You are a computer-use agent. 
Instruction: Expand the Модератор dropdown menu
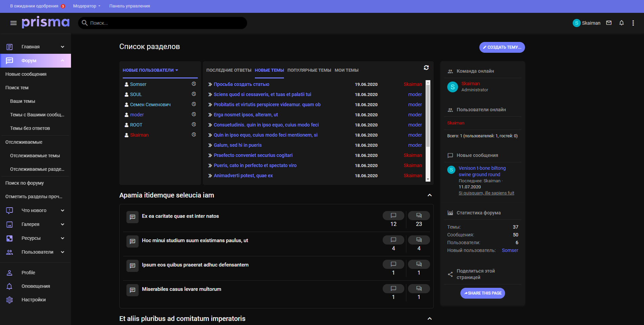[x=87, y=6]
